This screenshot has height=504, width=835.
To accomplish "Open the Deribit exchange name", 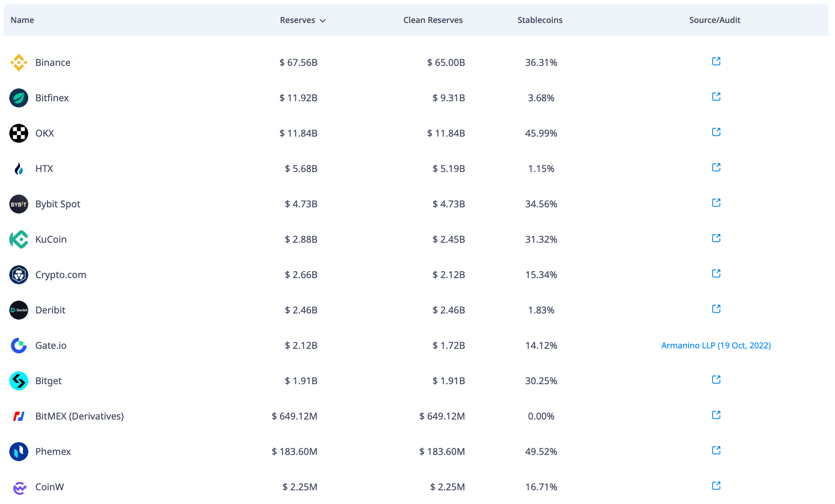I will 50,310.
